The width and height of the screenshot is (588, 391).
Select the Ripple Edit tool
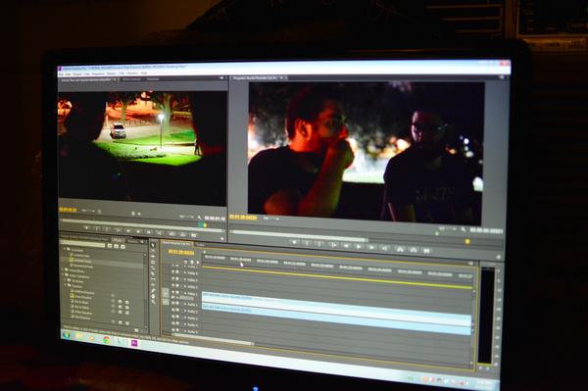pos(153,257)
